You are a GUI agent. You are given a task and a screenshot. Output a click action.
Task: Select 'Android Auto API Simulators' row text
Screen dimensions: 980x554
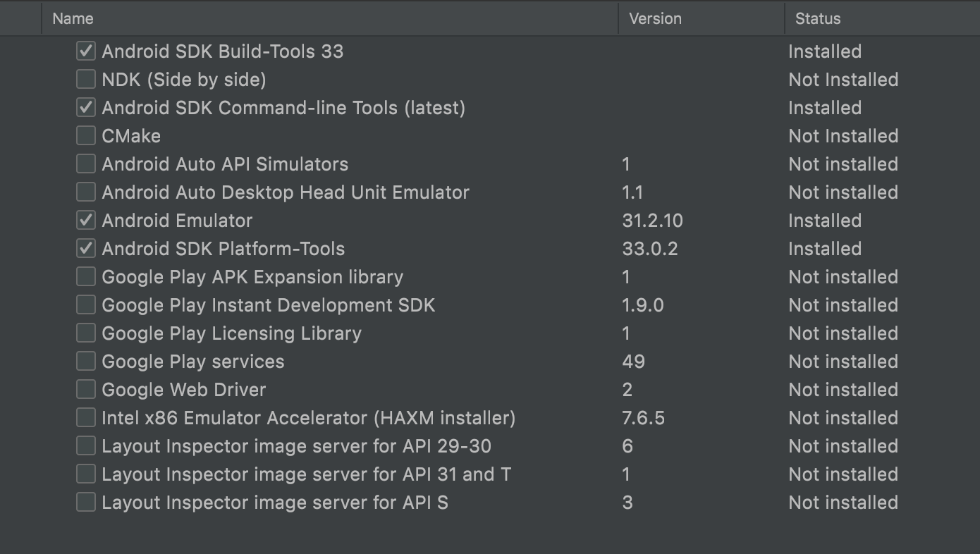click(225, 164)
